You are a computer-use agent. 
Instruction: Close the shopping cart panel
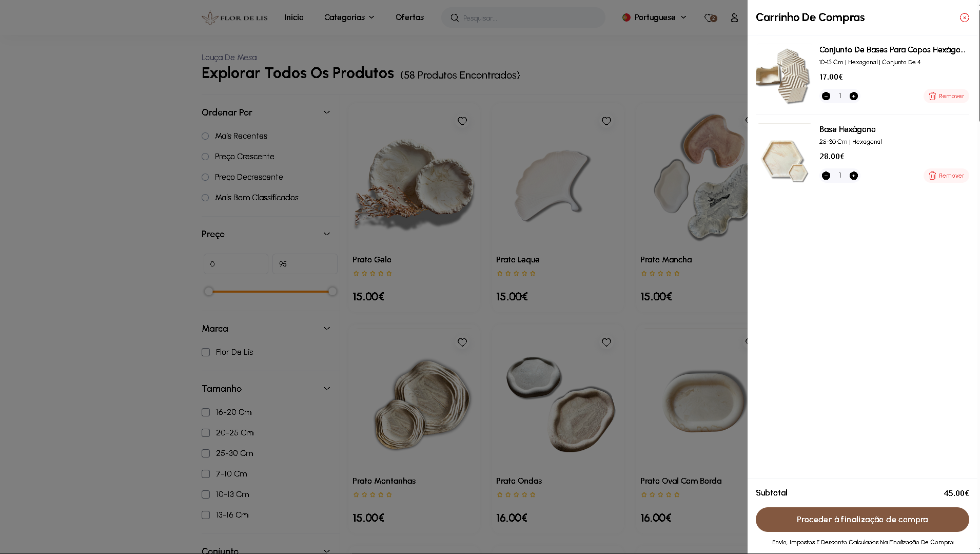(964, 18)
